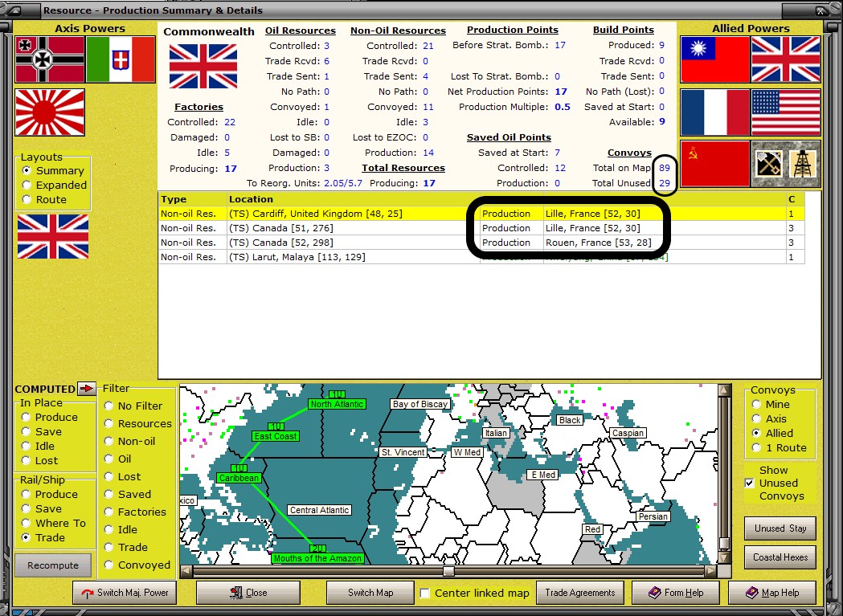
Task: Select the Larut, Malaya row
Action: coord(481,257)
